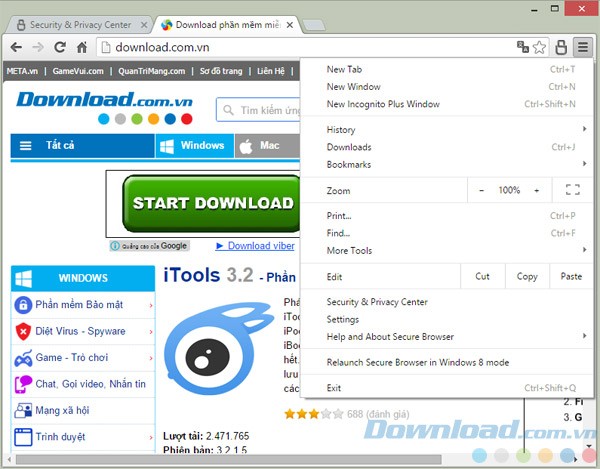
Task: Click the Windows logo in sidebar header
Action: (x=23, y=278)
